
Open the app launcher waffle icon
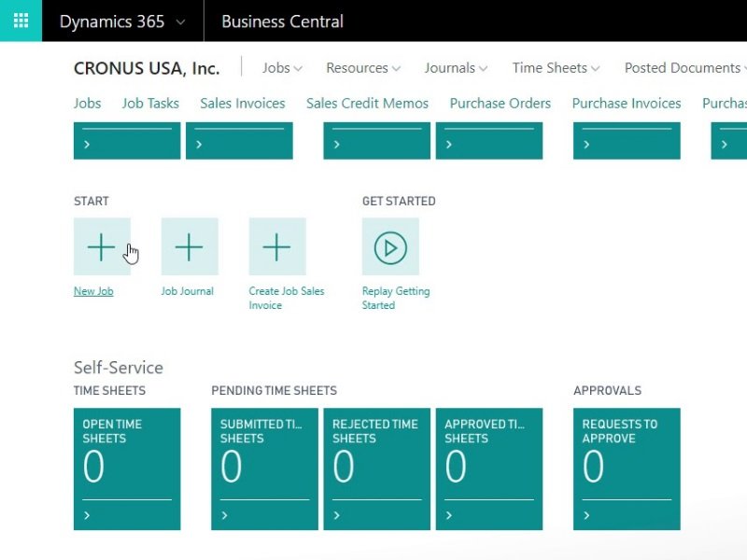click(21, 21)
